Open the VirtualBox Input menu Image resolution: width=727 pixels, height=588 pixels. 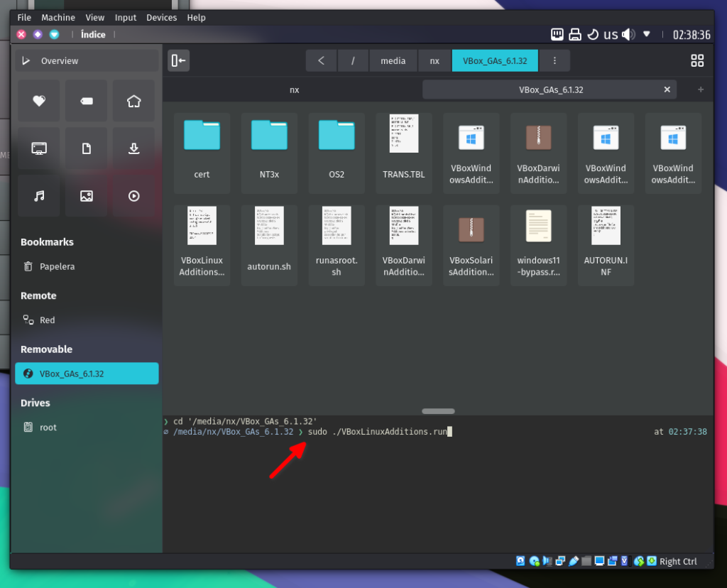[x=126, y=18]
